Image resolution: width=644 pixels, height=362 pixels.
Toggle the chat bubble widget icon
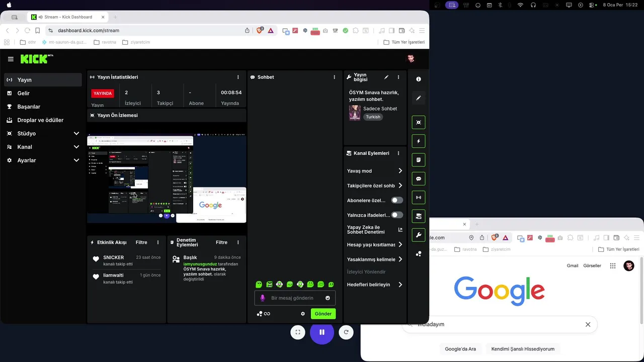tap(419, 178)
